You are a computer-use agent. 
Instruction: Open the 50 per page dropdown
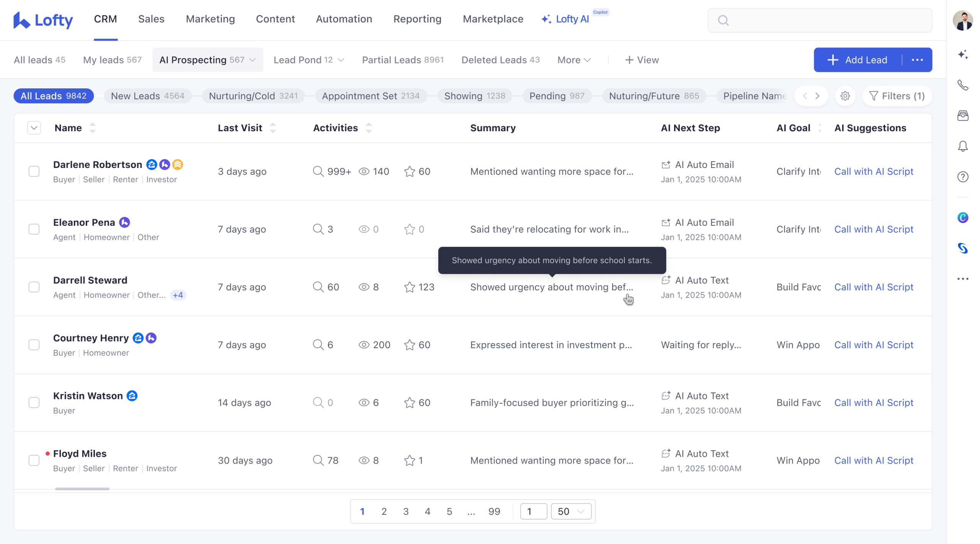click(x=571, y=511)
